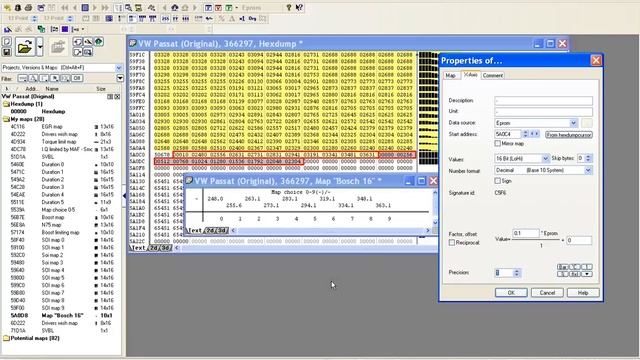640x360 pixels.
Task: Click the Start address stepper arrows
Action: pyautogui.click(x=525, y=134)
